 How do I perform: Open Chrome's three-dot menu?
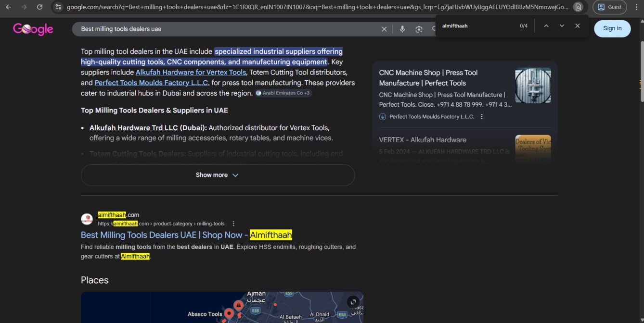pos(636,7)
